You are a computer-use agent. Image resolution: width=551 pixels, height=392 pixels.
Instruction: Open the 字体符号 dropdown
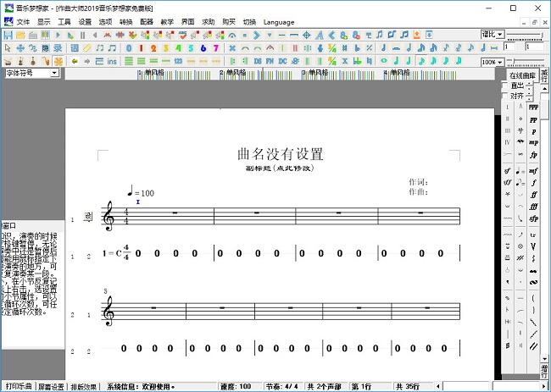coord(31,74)
